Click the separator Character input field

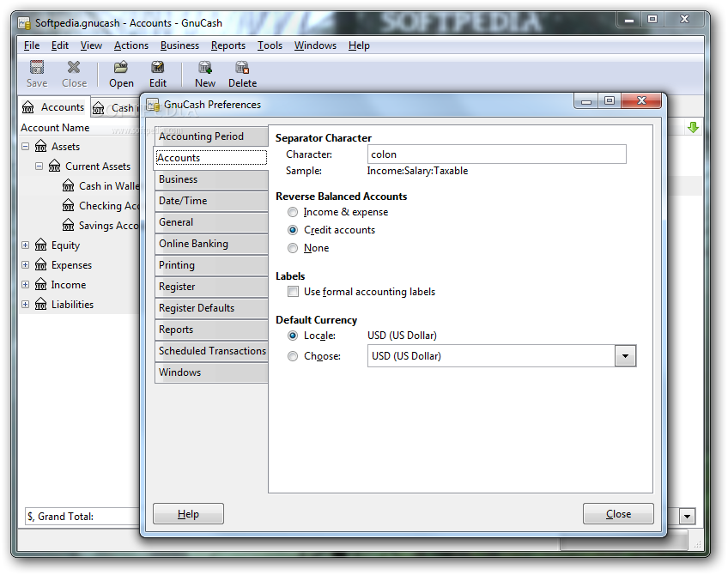pos(497,154)
